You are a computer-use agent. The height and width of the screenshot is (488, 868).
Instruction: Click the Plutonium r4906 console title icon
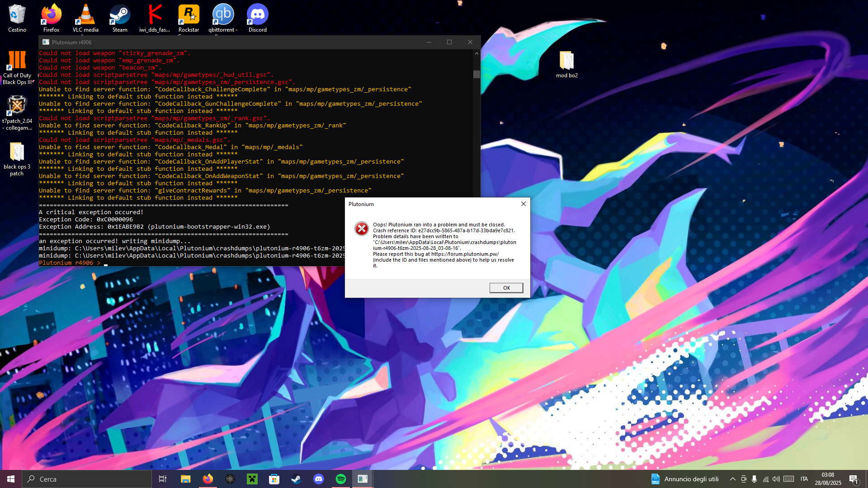(46, 42)
